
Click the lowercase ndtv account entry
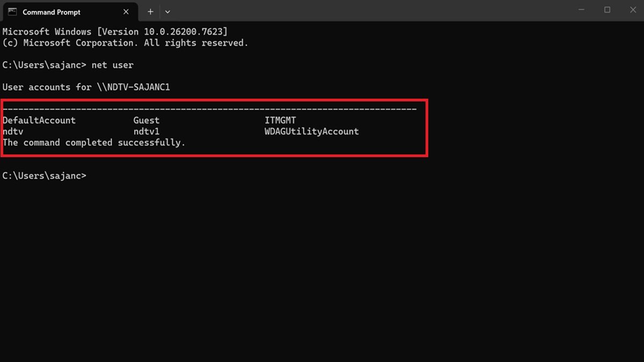point(13,131)
